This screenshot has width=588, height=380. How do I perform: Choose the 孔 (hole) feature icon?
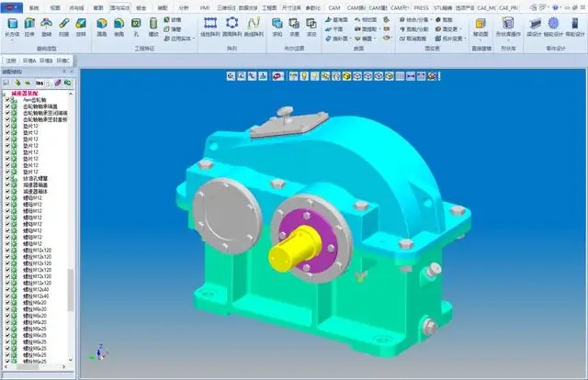coord(136,27)
